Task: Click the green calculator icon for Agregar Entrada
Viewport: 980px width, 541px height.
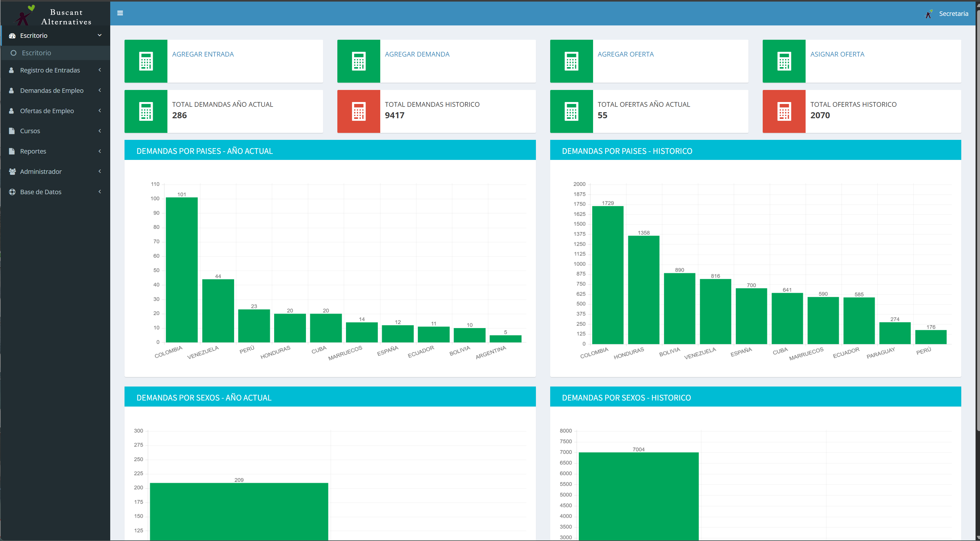Action: (146, 61)
